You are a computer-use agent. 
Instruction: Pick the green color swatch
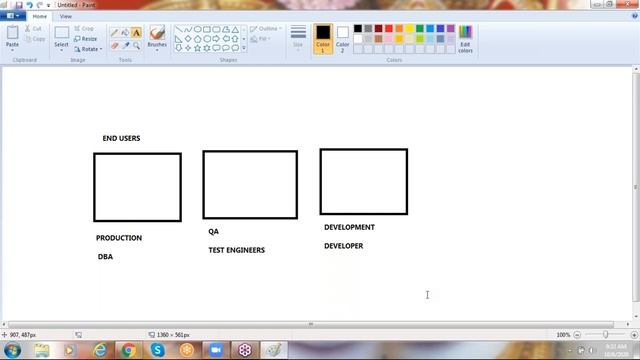click(420, 29)
